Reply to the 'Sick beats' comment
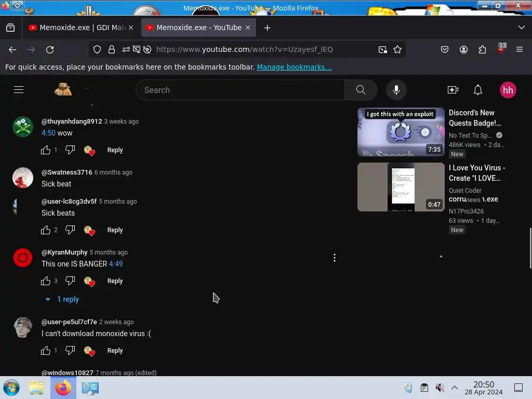532x399 pixels. coord(115,230)
